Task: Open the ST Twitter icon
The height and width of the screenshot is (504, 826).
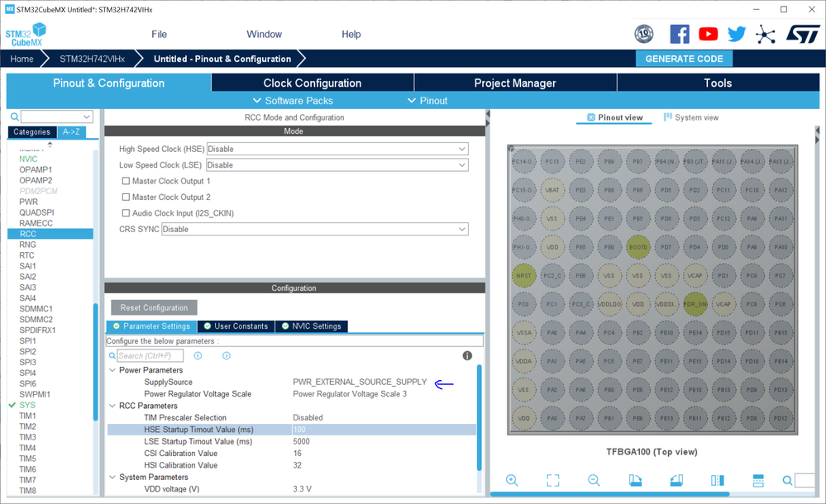Action: pyautogui.click(x=737, y=34)
